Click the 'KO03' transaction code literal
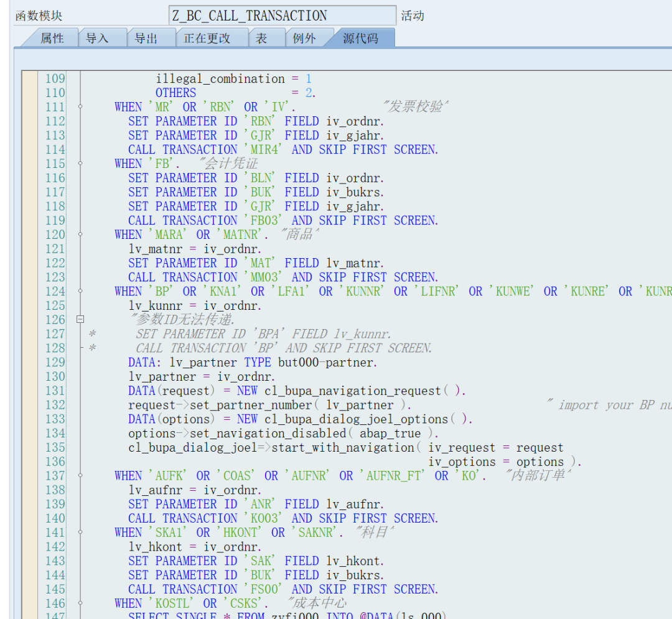The width and height of the screenshot is (672, 619). (x=263, y=518)
